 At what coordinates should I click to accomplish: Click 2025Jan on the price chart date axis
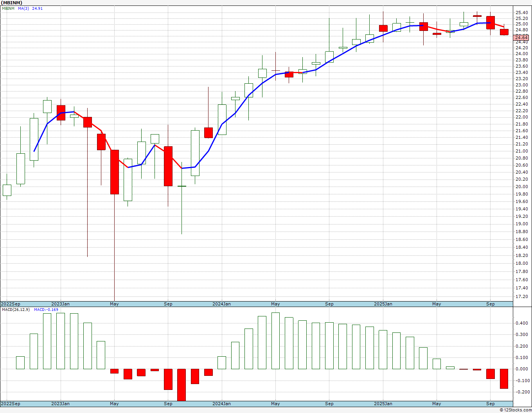(x=383, y=304)
